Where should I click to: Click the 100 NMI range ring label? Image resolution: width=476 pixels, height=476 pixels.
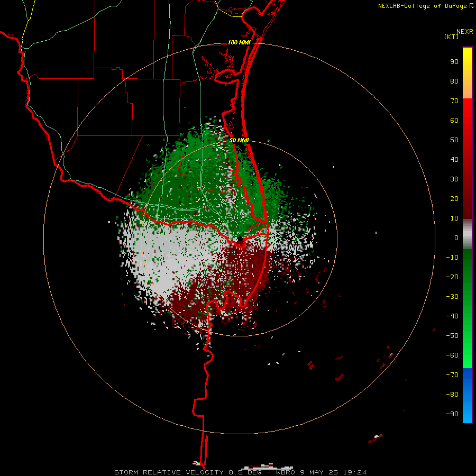click(x=239, y=42)
